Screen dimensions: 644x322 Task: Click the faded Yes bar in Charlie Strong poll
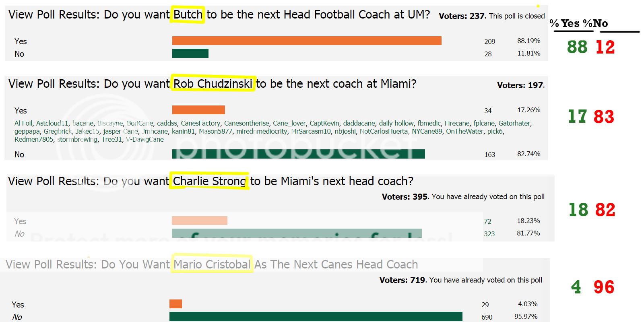(199, 221)
